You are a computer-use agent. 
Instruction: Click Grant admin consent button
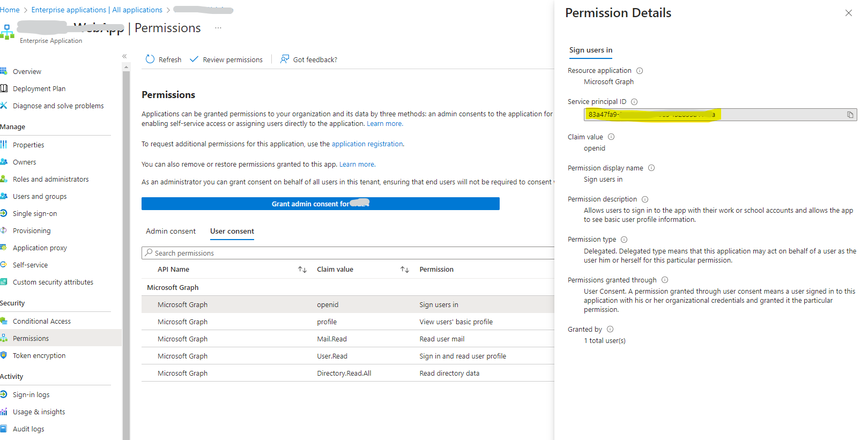321,204
